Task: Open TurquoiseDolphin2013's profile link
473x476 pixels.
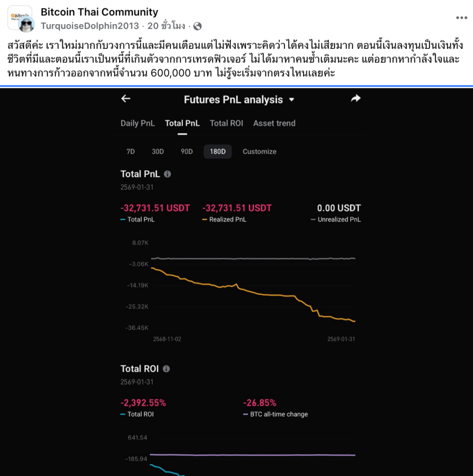Action: click(x=90, y=26)
